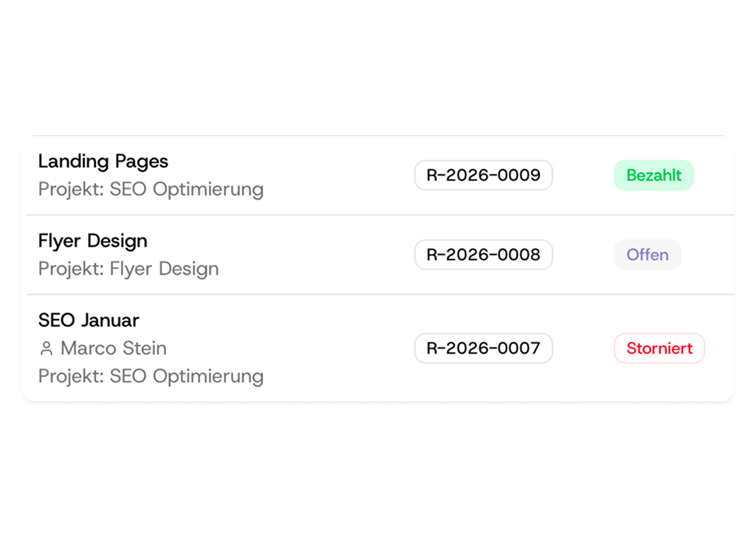Open SEO Optimierung project under Landing Pages
756x536 pixels.
pos(187,190)
